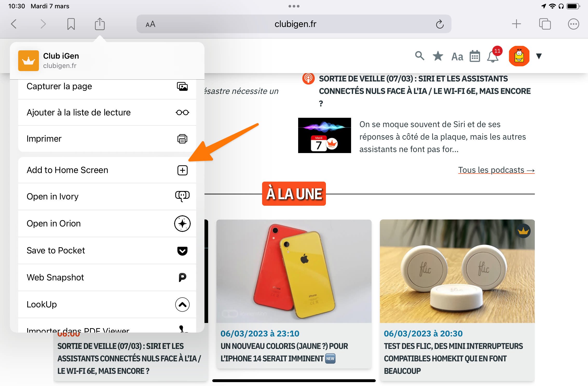The width and height of the screenshot is (588, 386).
Task: Tap the podcast icon beside Sortie de veille
Action: 308,78
